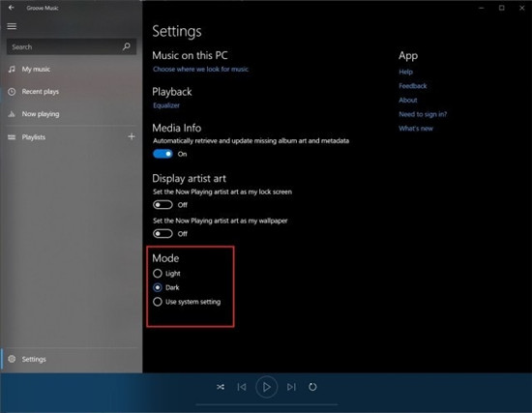
Task: Select the Light mode radio button
Action: (158, 273)
